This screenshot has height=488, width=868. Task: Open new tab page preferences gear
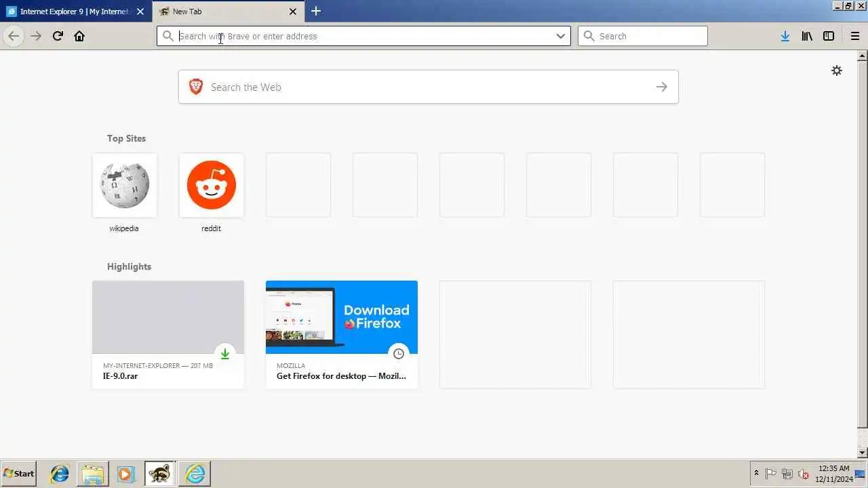click(x=837, y=70)
